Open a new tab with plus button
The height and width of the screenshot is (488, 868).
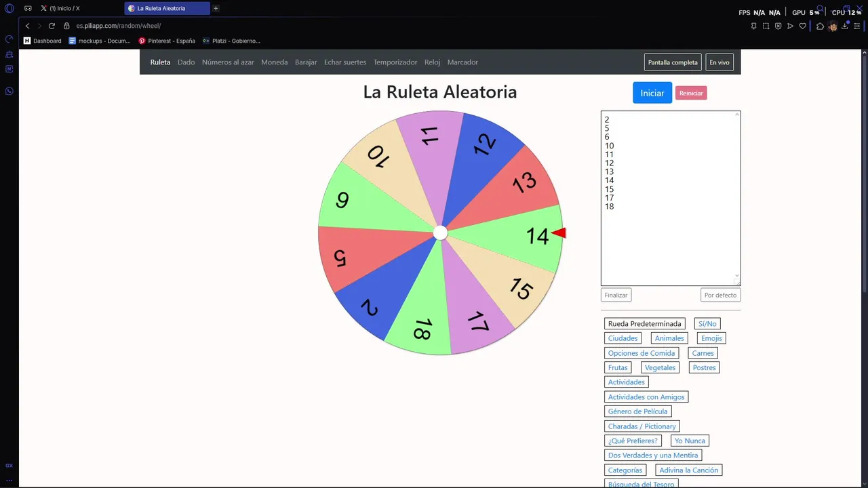coord(216,9)
